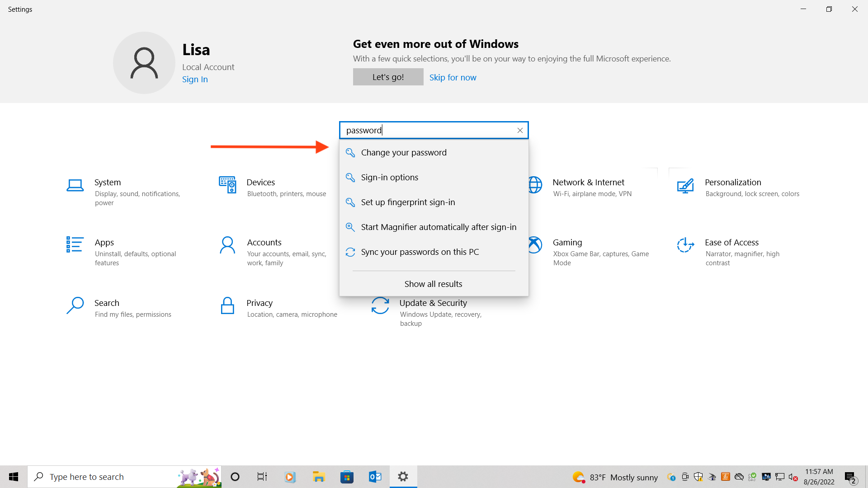Click 'Xbox Game Bar, captures, Game Mode' description
This screenshot has height=488, width=868.
601,258
